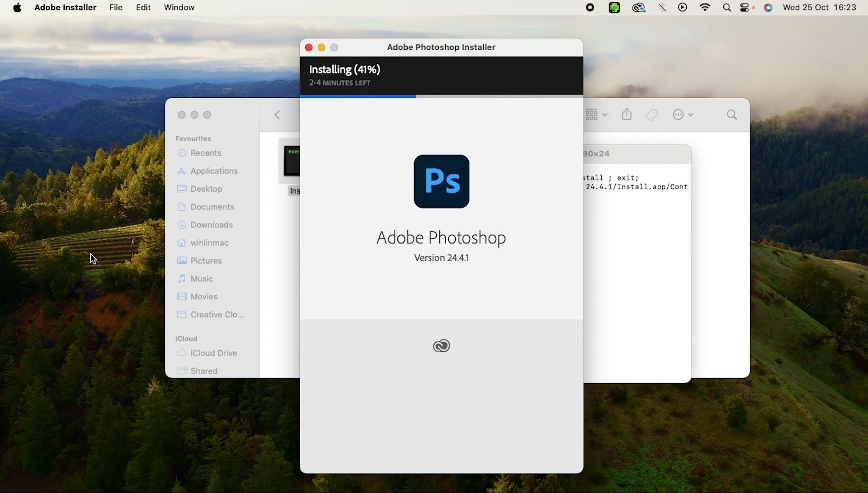868x493 pixels.
Task: Open Finder group-by view dropdown
Action: pyautogui.click(x=596, y=115)
